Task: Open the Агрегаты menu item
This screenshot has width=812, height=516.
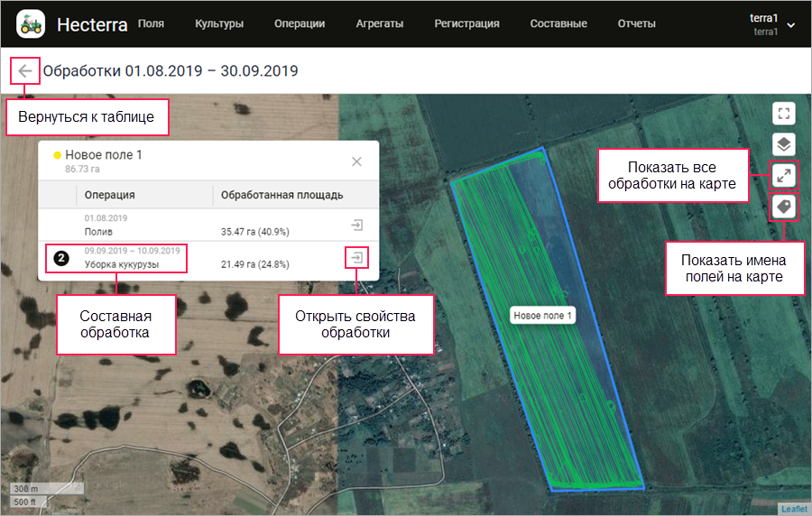Action: 380,23
